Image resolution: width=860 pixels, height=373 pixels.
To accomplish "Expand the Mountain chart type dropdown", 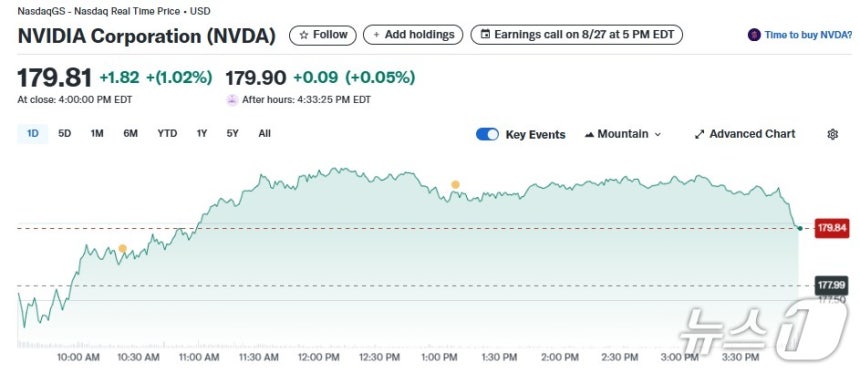I will pyautogui.click(x=623, y=134).
